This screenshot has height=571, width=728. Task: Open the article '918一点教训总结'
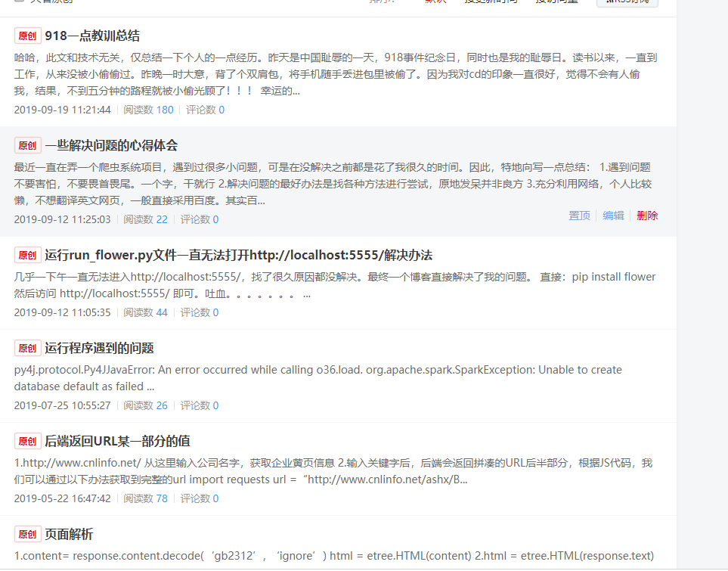click(x=92, y=36)
